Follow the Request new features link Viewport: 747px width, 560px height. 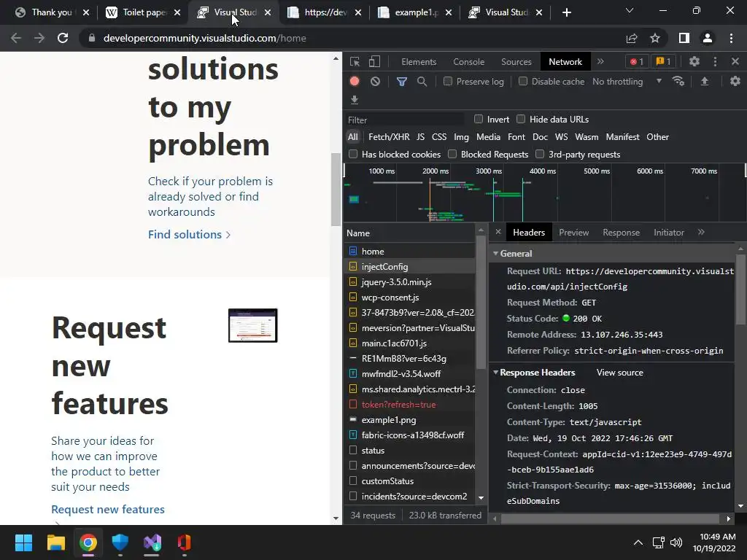tap(108, 509)
